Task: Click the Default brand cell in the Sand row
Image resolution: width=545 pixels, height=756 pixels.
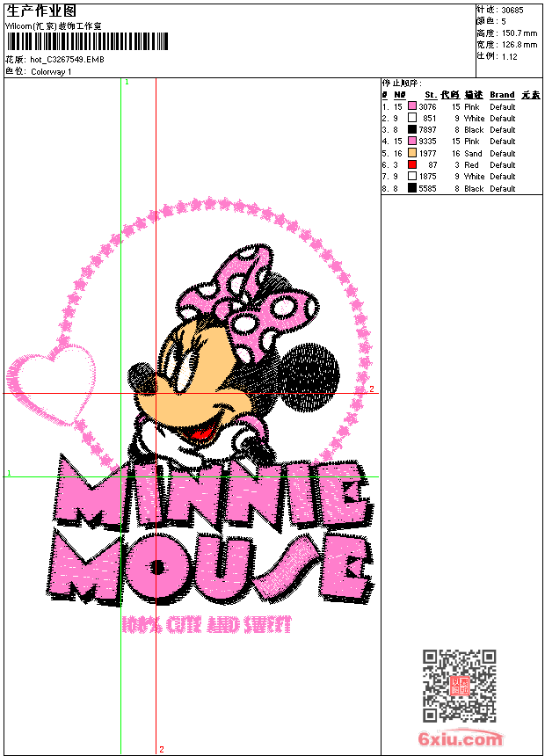Action: 502,153
